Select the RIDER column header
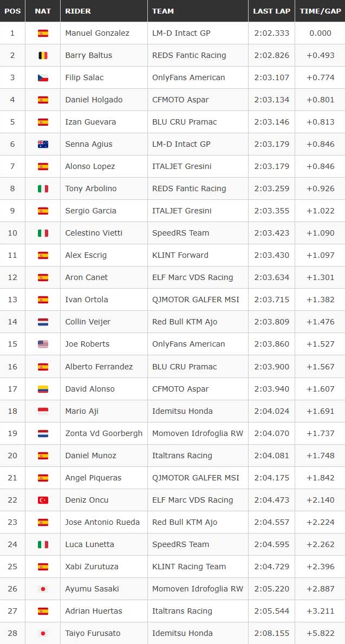This screenshot has width=345, height=644. pyautogui.click(x=78, y=11)
